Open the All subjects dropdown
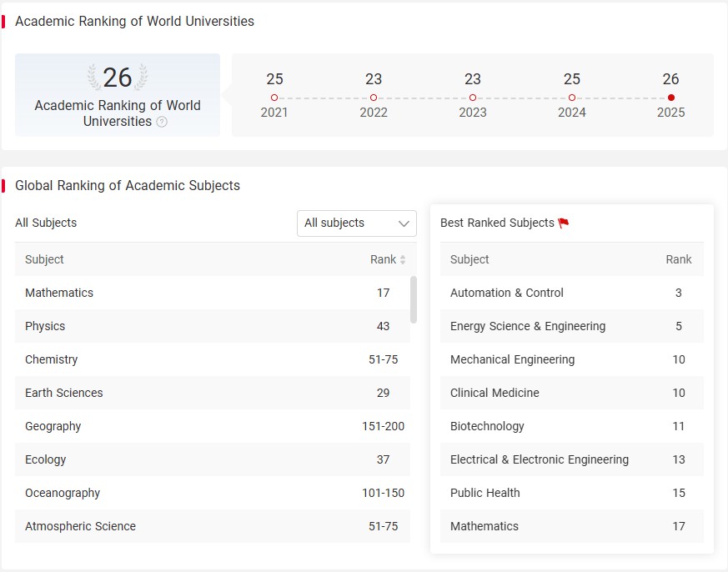 coord(357,223)
